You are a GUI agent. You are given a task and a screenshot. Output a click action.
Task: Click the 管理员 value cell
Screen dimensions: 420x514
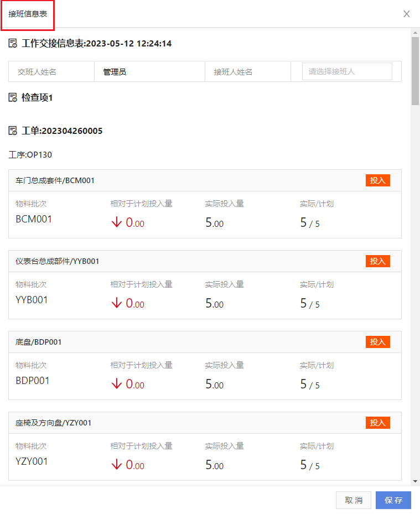[x=149, y=71]
